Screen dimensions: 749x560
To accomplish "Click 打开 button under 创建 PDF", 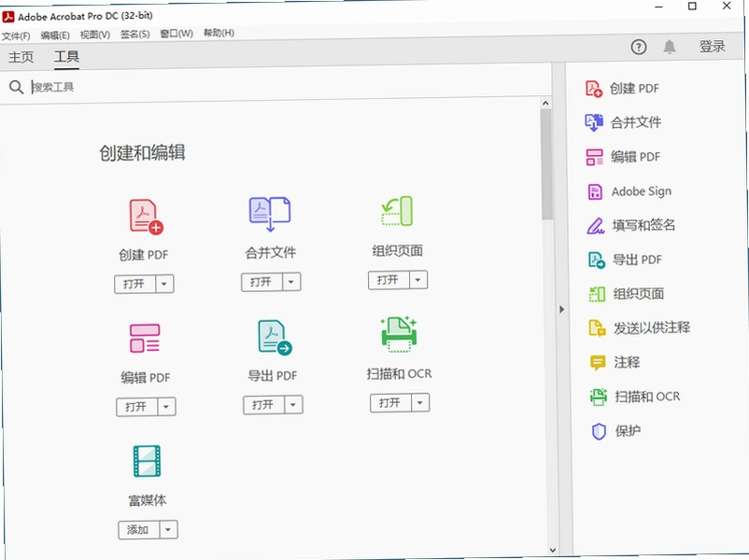I will click(135, 285).
